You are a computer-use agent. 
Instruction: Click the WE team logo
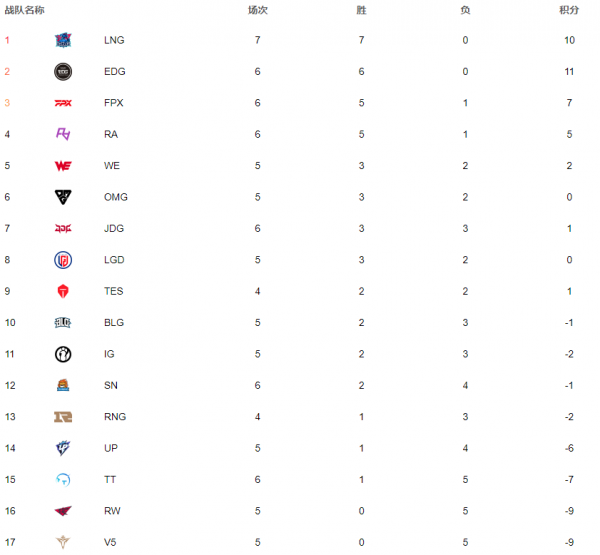pos(63,166)
